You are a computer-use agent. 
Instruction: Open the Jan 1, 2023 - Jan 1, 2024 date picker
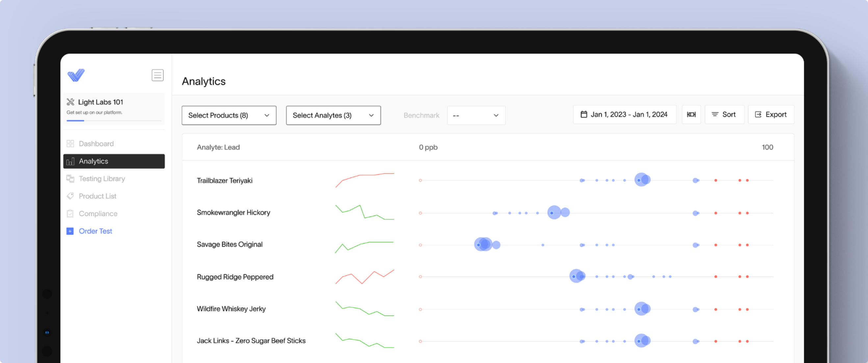click(625, 114)
